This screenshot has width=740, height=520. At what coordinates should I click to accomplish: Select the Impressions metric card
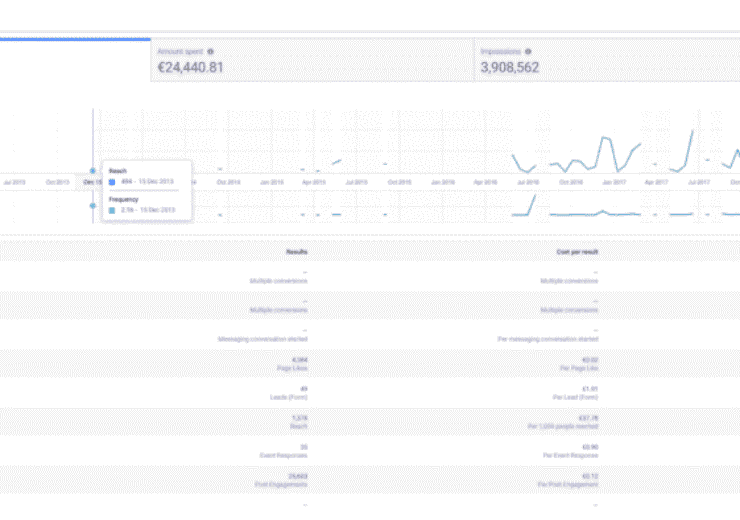pos(607,60)
